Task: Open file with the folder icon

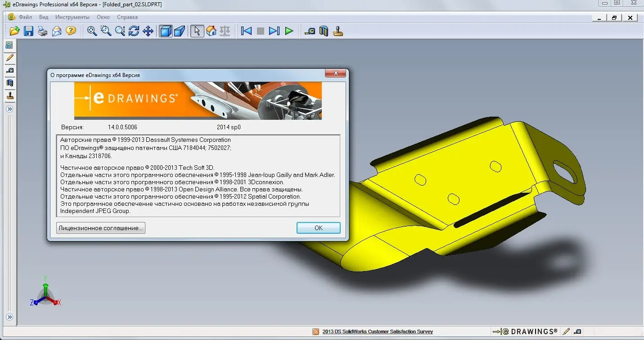Action: click(14, 31)
